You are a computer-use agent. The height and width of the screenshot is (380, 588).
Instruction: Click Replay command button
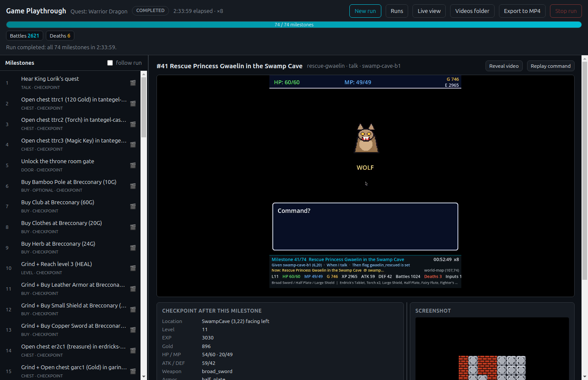(x=551, y=66)
